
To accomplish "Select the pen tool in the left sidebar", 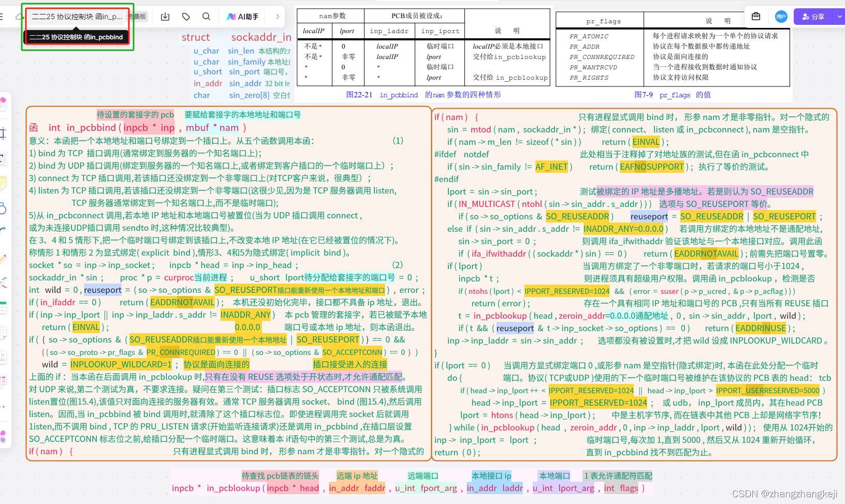I will [x=3, y=258].
